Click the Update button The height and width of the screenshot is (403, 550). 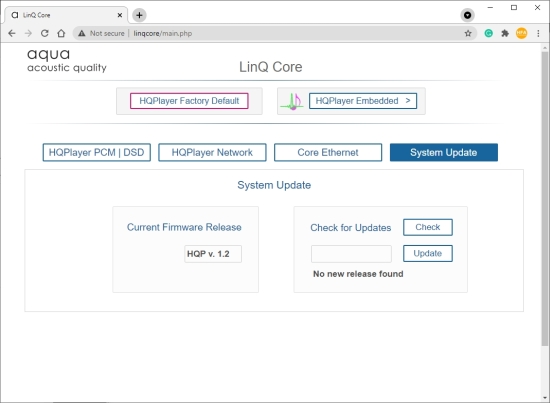pyautogui.click(x=428, y=253)
